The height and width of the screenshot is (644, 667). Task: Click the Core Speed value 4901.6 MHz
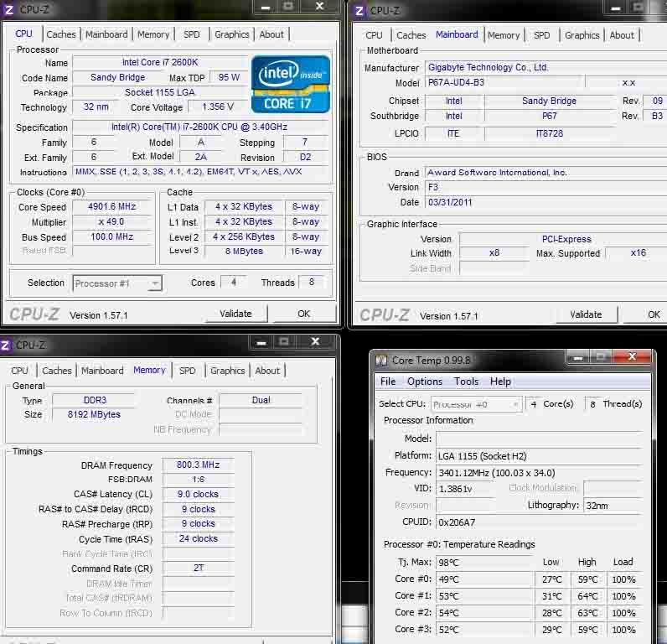pyautogui.click(x=112, y=207)
